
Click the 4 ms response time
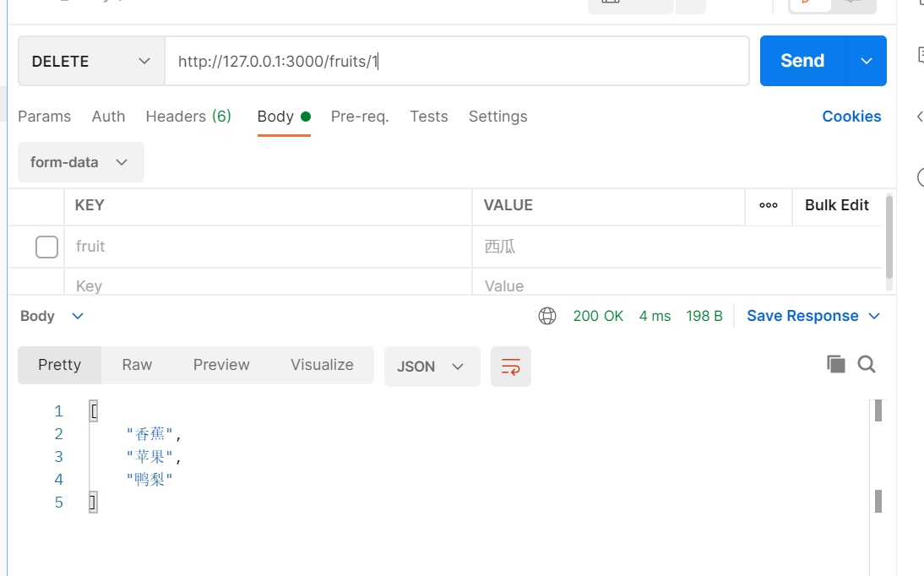[655, 316]
